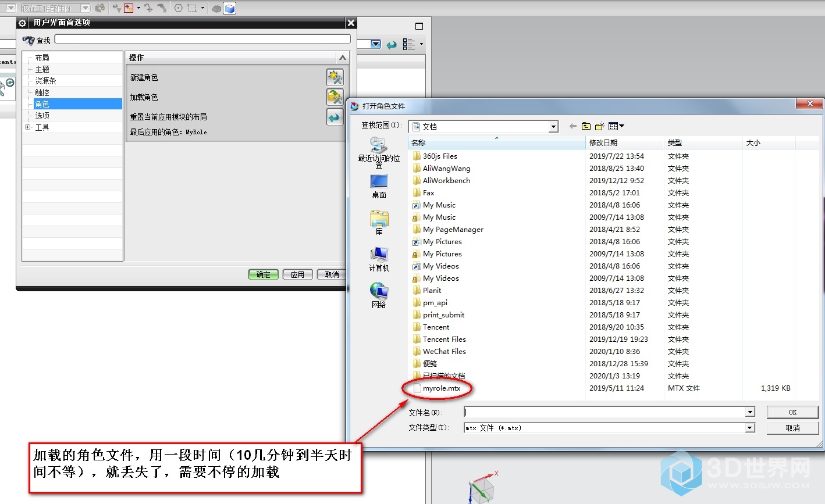Select 选项 in preferences tree
This screenshot has height=504, width=825.
point(42,116)
